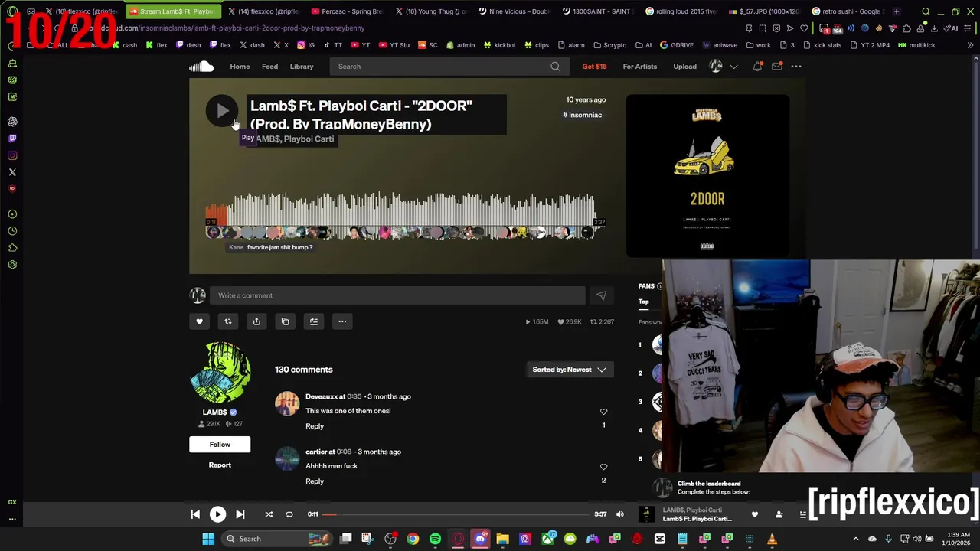This screenshot has height=551, width=980.
Task: Report this track
Action: 220,465
